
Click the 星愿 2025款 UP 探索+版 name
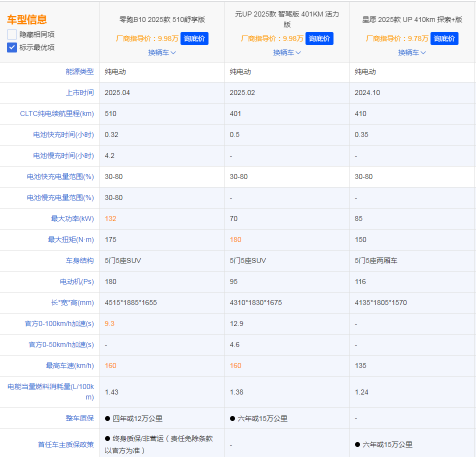coord(411,20)
